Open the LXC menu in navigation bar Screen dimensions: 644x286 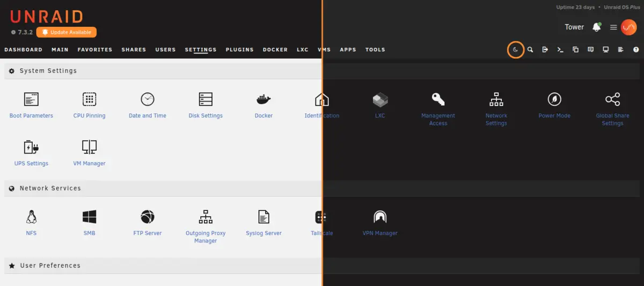(x=303, y=49)
